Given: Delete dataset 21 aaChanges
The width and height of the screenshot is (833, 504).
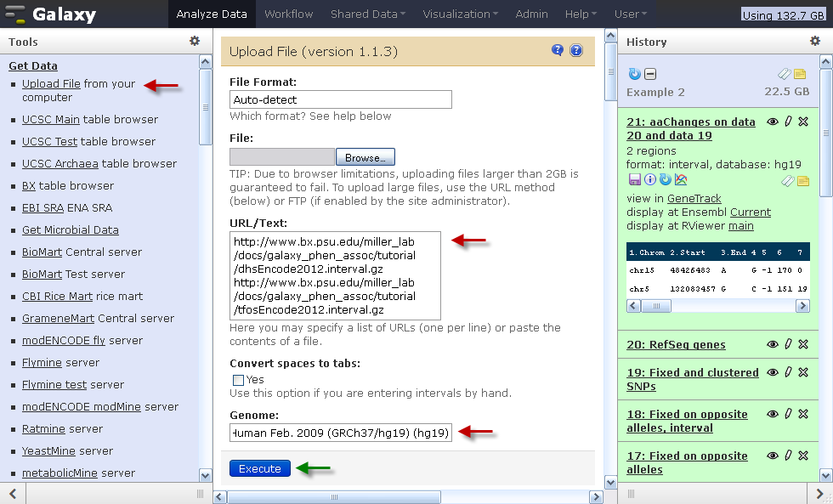Looking at the screenshot, I should 803,122.
